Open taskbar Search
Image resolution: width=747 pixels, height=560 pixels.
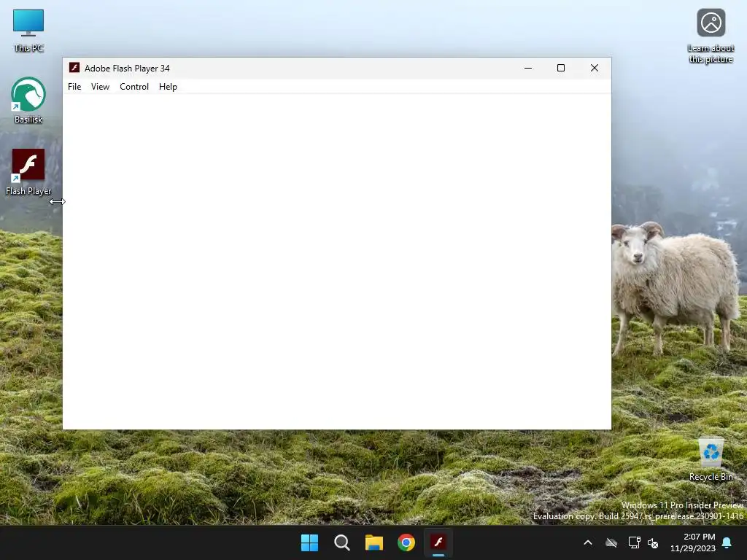[341, 542]
